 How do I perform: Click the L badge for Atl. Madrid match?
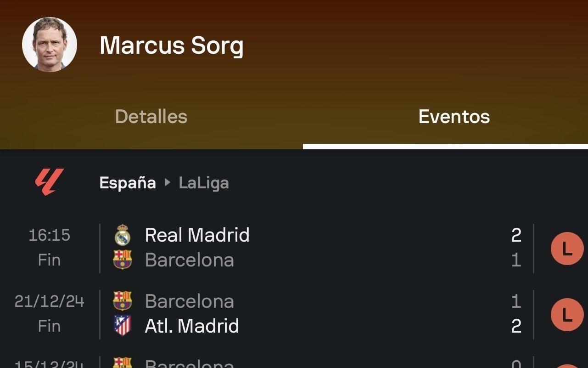tap(567, 315)
